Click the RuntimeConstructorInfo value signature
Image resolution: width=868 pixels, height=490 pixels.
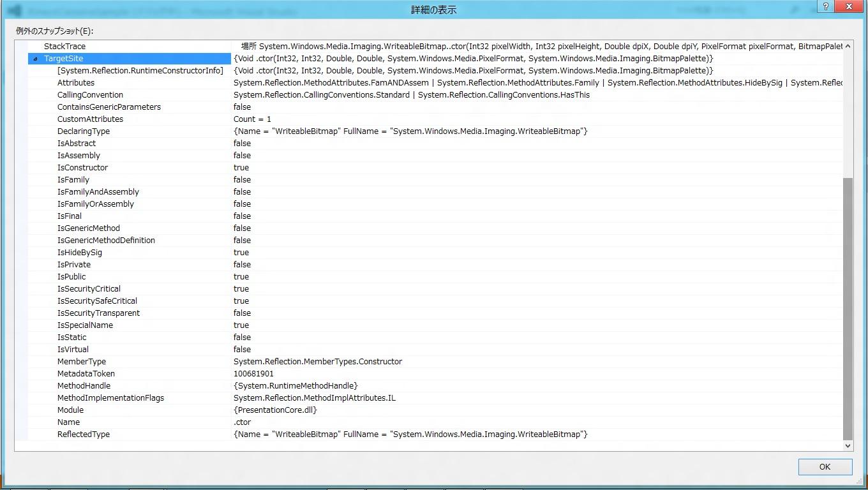[x=474, y=71]
